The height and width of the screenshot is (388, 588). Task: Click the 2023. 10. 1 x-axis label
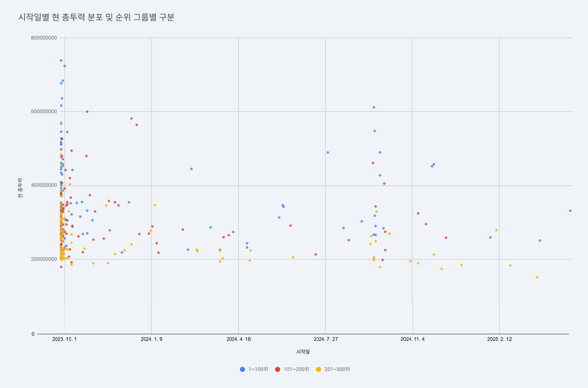(x=64, y=339)
